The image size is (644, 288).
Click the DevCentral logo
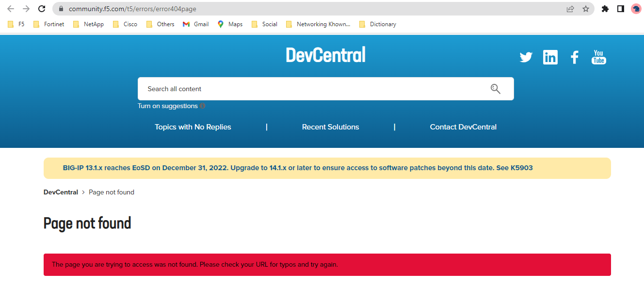[325, 55]
